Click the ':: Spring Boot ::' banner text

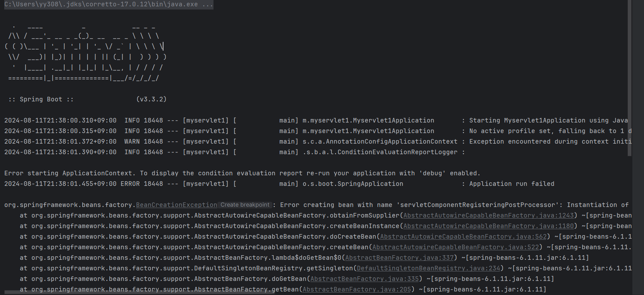[x=41, y=99]
